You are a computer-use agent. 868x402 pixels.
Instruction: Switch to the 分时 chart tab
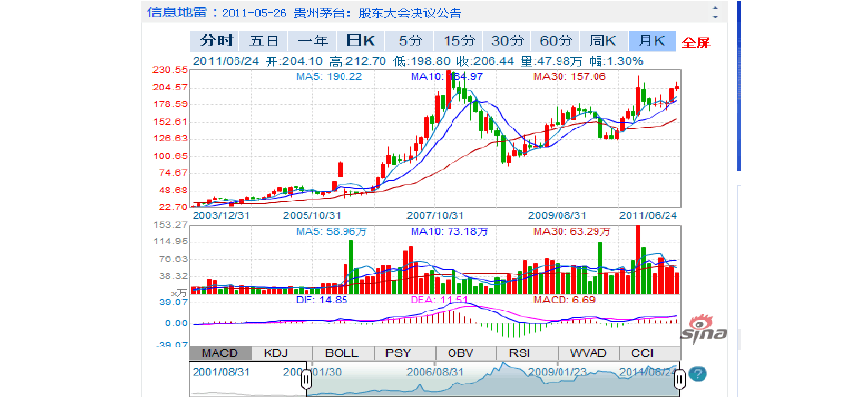216,41
